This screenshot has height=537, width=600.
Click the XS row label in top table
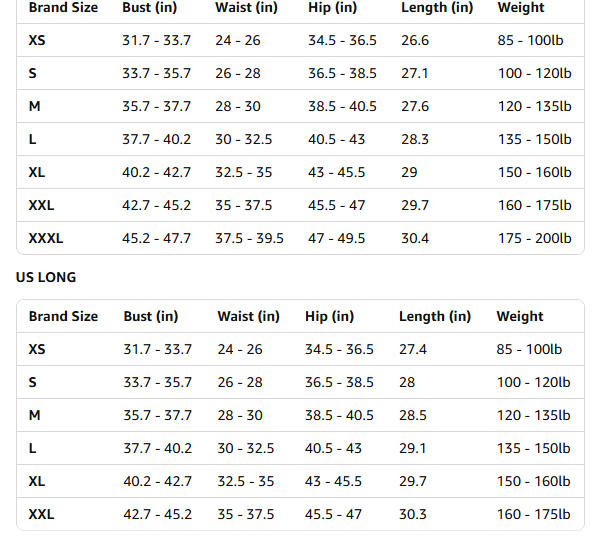pos(37,40)
